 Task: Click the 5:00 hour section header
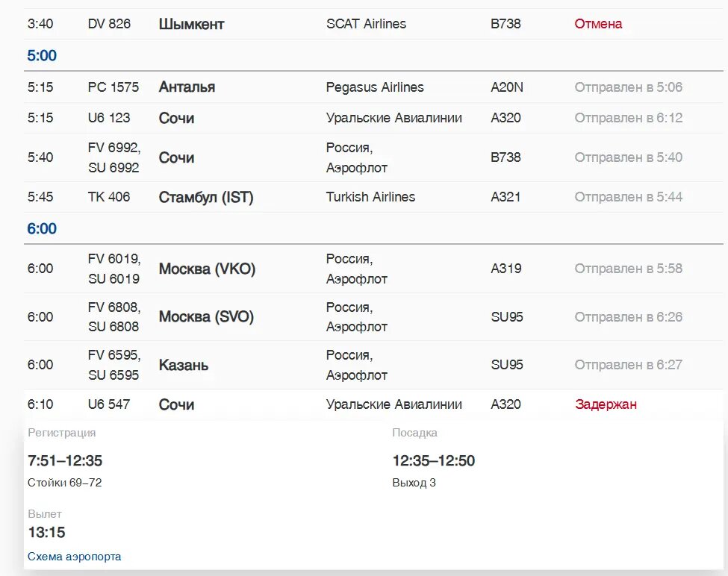(x=42, y=56)
